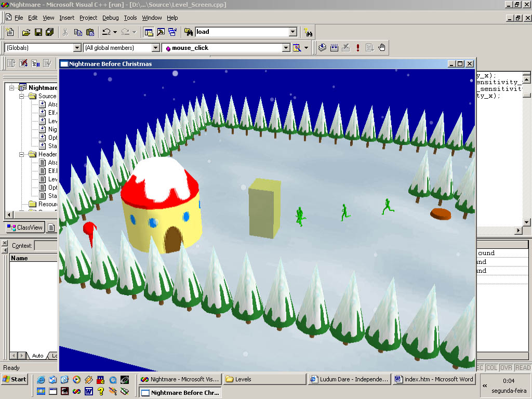Click the Copy toolbar icon
Image resolution: width=532 pixels, height=399 pixels.
[x=78, y=32]
